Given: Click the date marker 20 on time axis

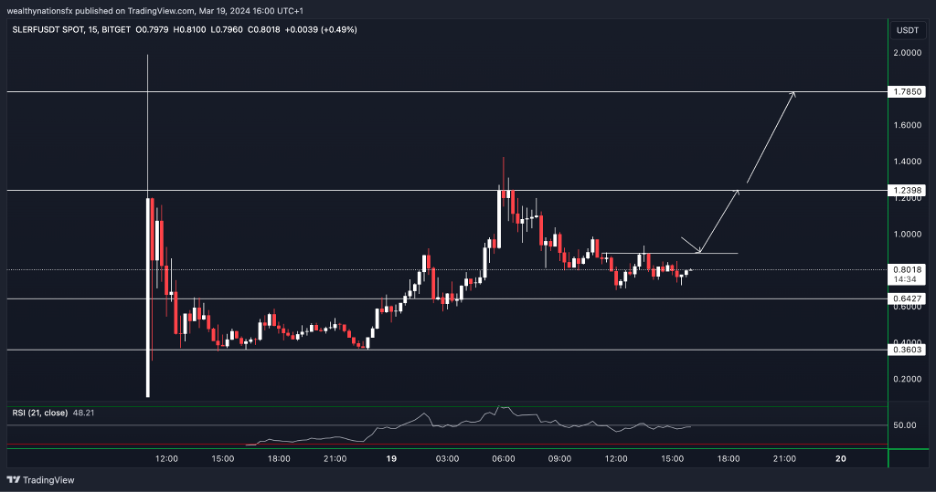Looking at the screenshot, I should pos(840,458).
